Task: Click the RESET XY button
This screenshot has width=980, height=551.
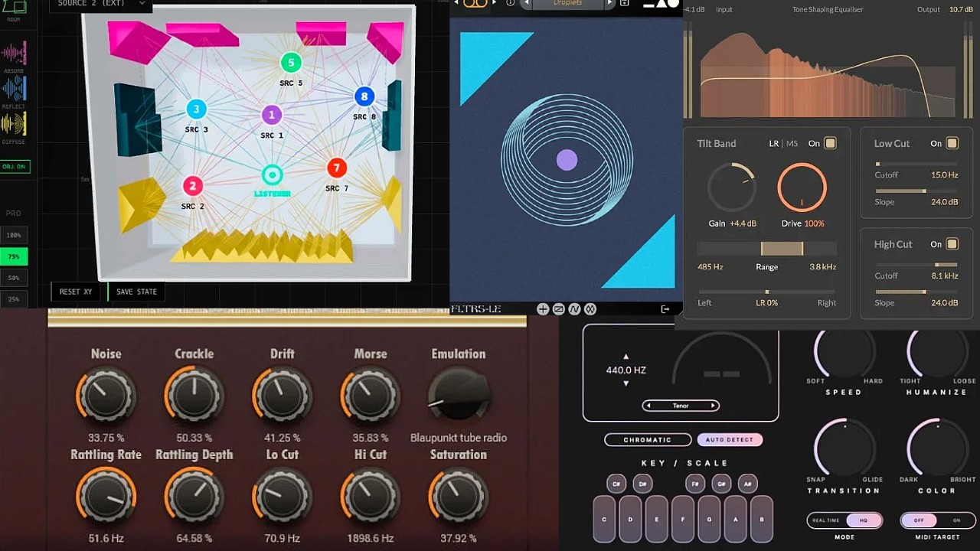Action: [x=77, y=292]
